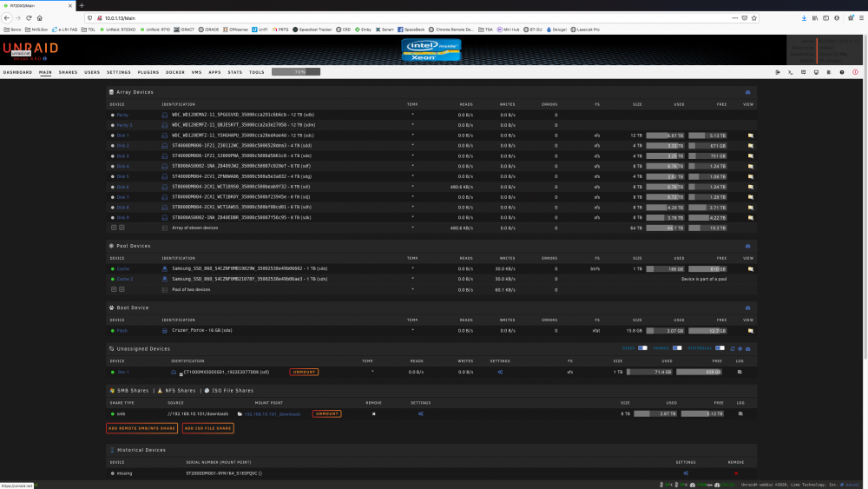Toggle the Shares switch in Unassigned Devices
868x489 pixels.
click(677, 348)
